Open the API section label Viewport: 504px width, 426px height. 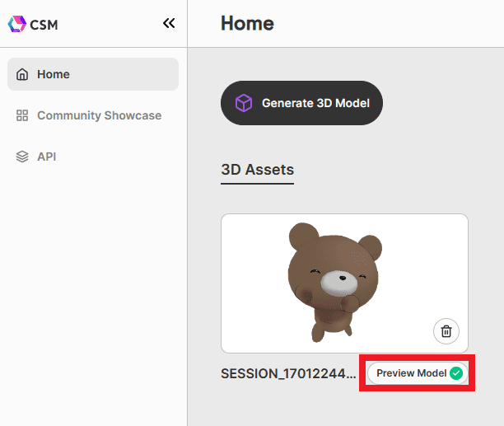(46, 157)
